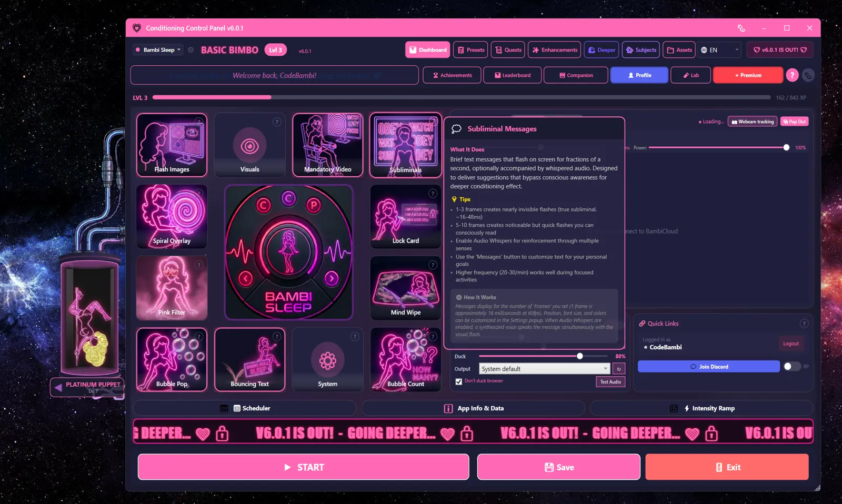Toggle the RP switch

tap(791, 367)
